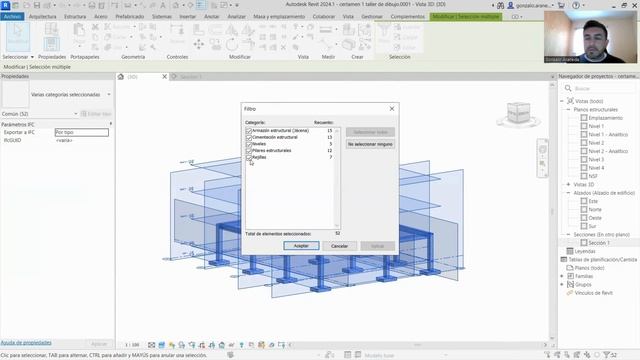The image size is (640, 360).
Task: Click the Vínculos de Revit item icon
Action: (x=570, y=293)
